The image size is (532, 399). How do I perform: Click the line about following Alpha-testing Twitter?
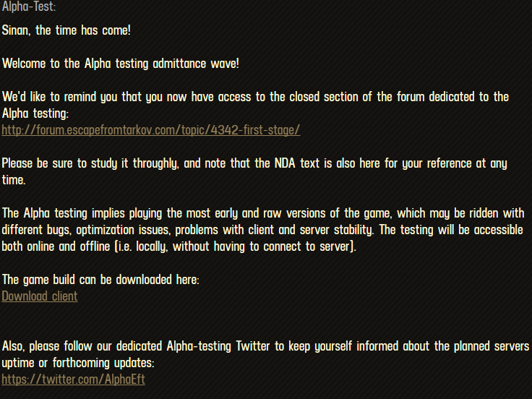pos(265,346)
